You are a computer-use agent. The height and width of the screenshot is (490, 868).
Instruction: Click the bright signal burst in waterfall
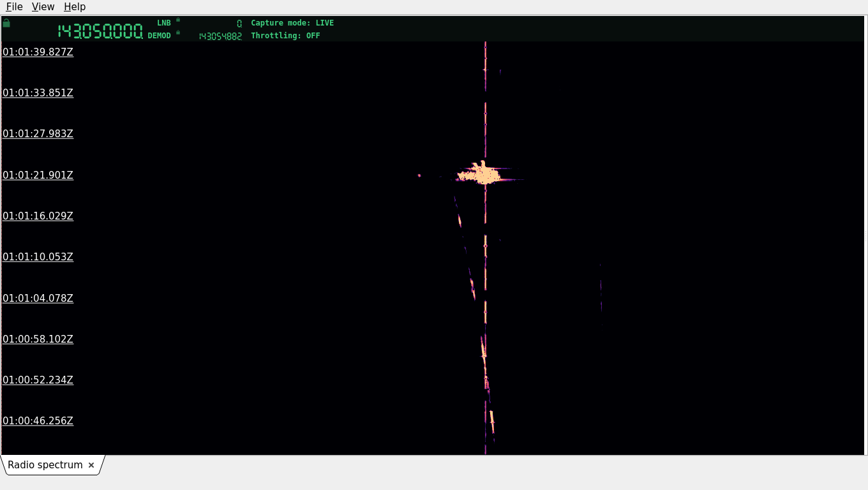click(x=482, y=173)
